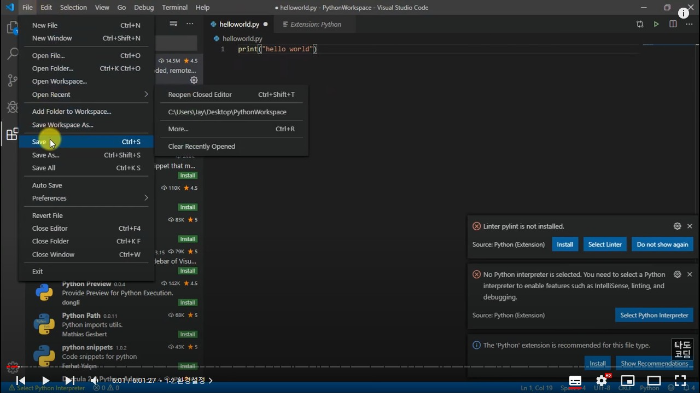Select Reopen Closed Editor entry
The width and height of the screenshot is (700, 393).
(231, 95)
